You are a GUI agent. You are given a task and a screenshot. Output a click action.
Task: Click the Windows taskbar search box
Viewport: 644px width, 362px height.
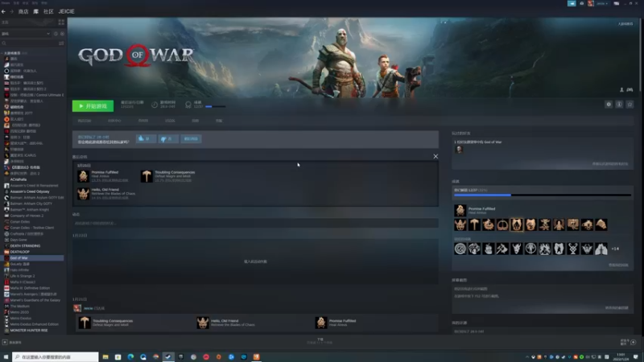pyautogui.click(x=56, y=357)
